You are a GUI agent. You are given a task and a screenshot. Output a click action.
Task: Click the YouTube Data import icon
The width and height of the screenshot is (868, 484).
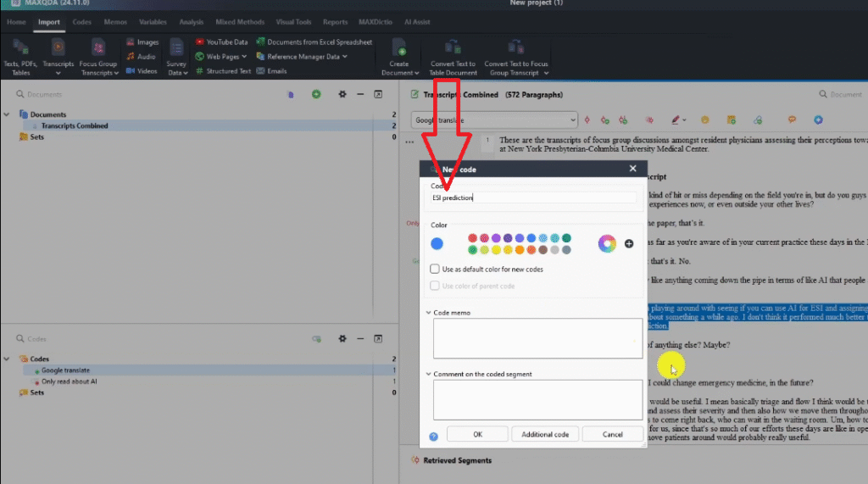[x=200, y=42]
